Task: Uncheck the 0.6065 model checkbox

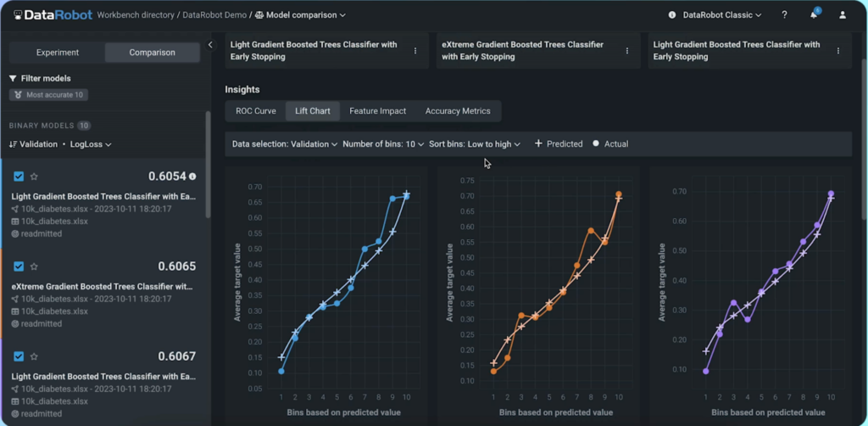Action: click(19, 266)
